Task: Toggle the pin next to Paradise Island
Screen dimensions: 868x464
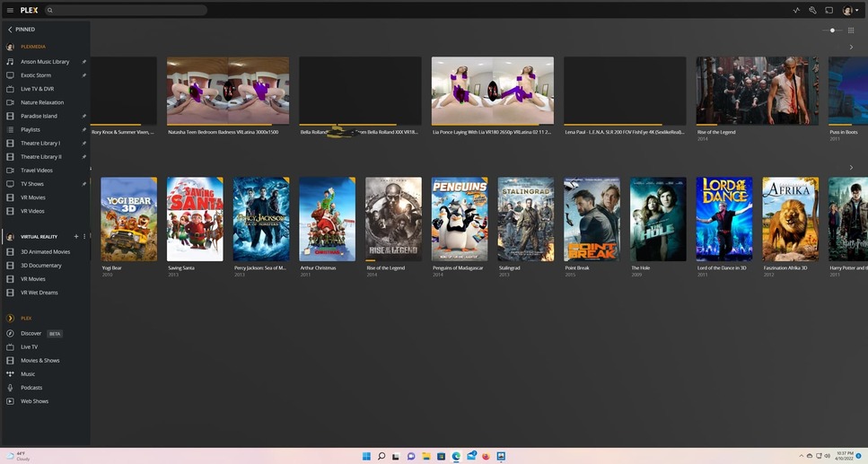Action: pos(84,116)
